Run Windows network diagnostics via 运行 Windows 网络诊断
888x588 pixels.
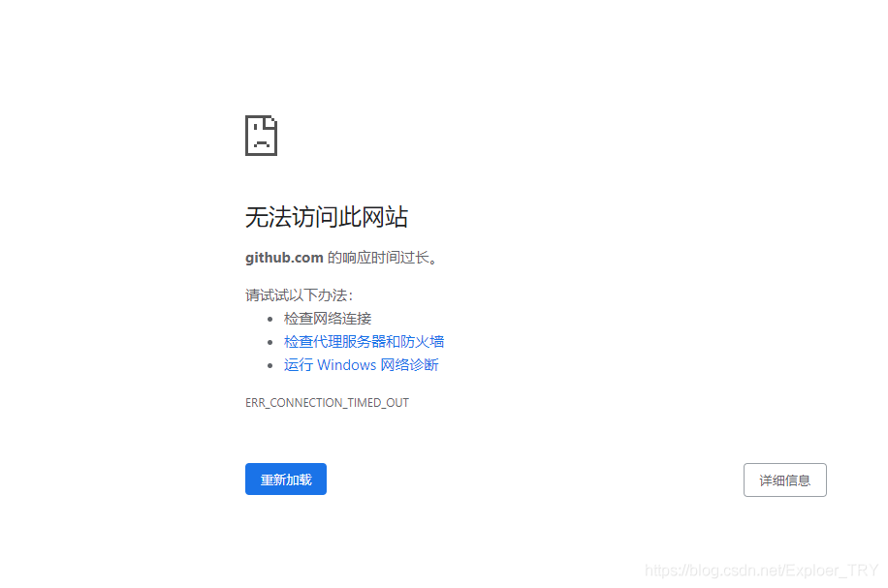tap(361, 364)
